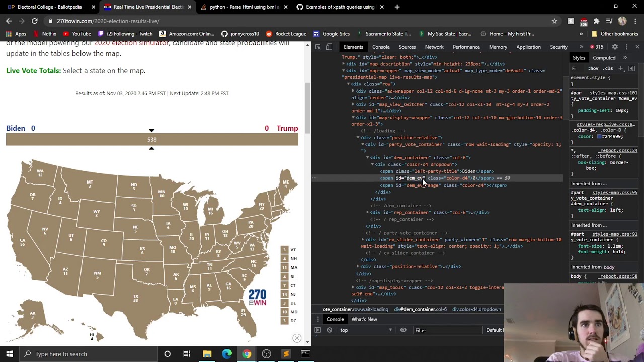Select the Elements panel tab
Viewport: 644px width, 362px height.
[353, 47]
